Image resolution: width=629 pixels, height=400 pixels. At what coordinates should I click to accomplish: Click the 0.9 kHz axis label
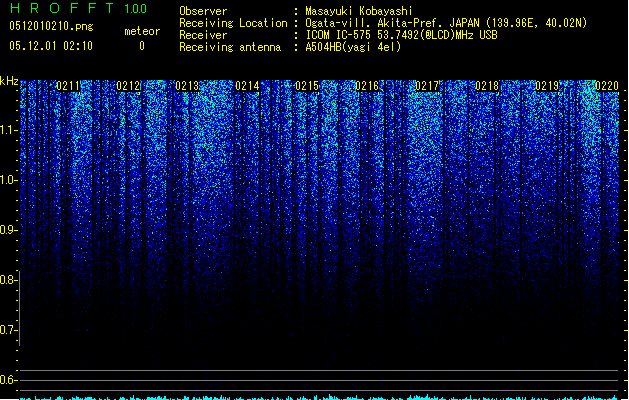(8, 230)
